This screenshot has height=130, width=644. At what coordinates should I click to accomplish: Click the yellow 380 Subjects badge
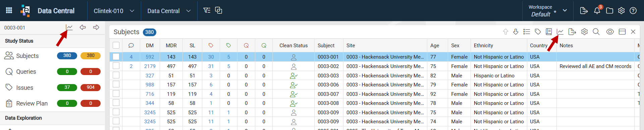pyautogui.click(x=91, y=56)
